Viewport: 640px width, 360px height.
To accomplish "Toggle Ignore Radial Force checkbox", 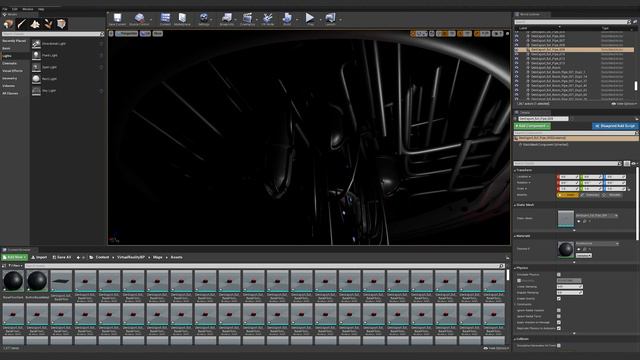I will point(559,316).
